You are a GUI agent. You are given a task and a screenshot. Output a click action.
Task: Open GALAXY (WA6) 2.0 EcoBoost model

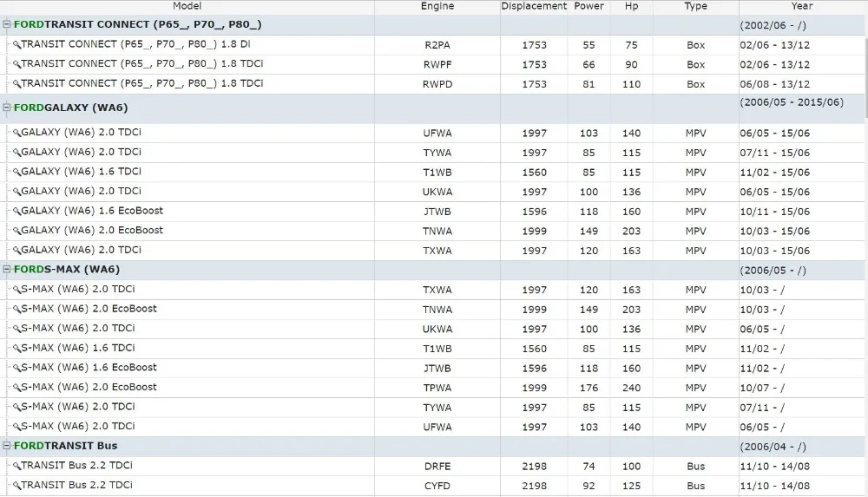pos(92,230)
